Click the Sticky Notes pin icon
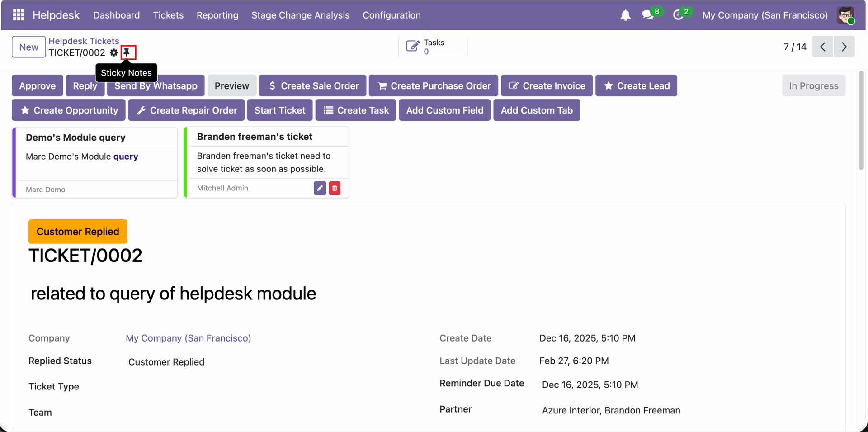868x432 pixels. (x=127, y=52)
